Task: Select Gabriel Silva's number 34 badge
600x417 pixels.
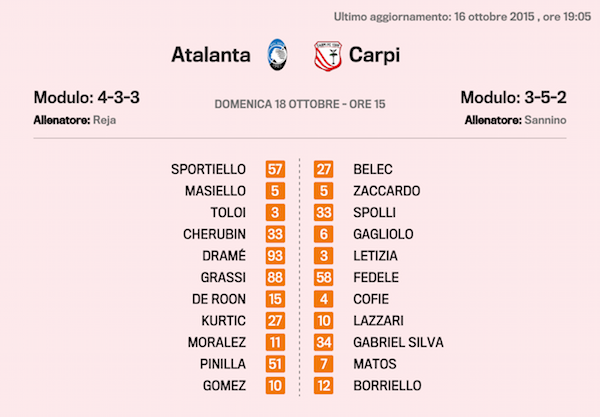Action: pyautogui.click(x=324, y=342)
